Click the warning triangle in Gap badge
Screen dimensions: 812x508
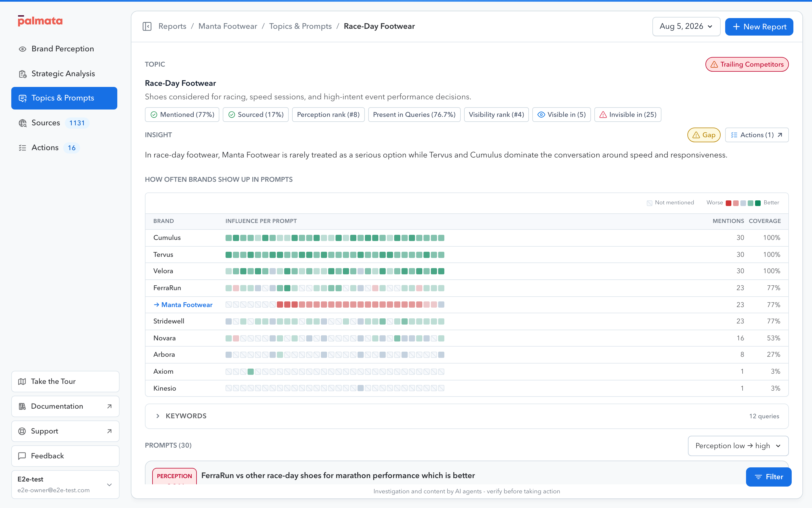pyautogui.click(x=696, y=135)
